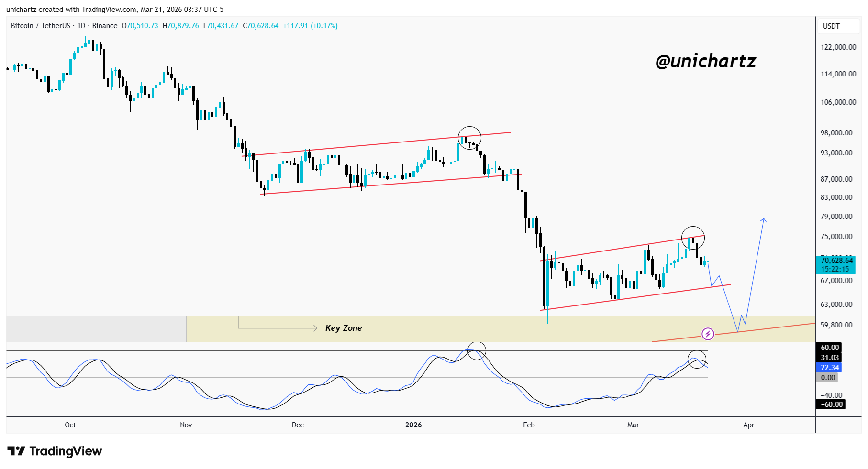Click the purple lightning event marker in Key Zone
This screenshot has width=868, height=469.
point(709,334)
